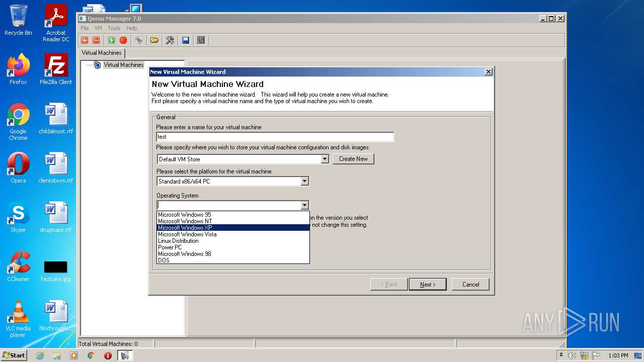This screenshot has height=362, width=644.
Task: Click the virtual machine name input field
Action: click(275, 137)
